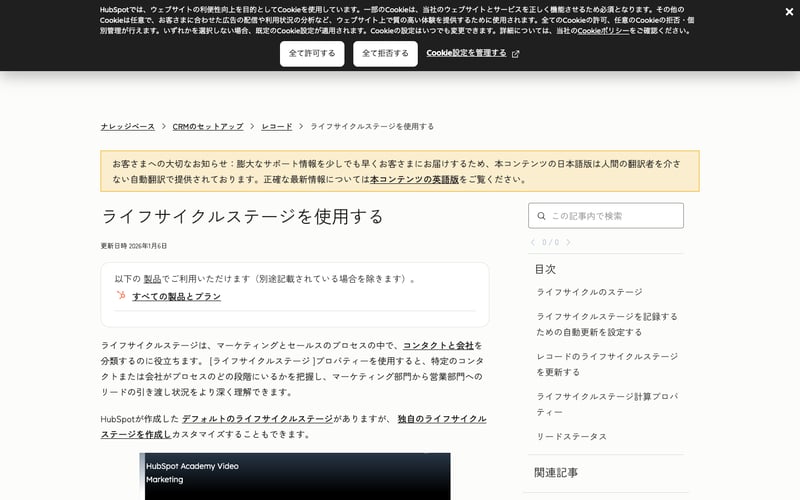Go to CRMのセットアップ breadcrumb

(208, 126)
